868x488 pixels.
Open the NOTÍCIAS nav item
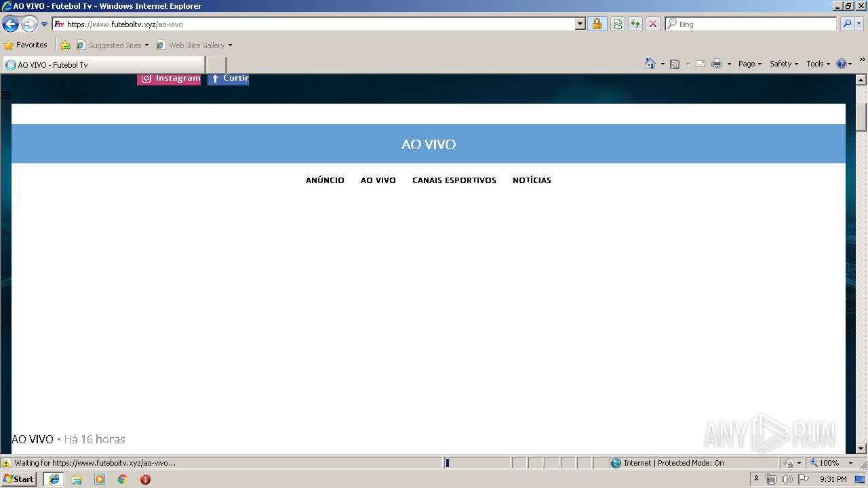[532, 180]
